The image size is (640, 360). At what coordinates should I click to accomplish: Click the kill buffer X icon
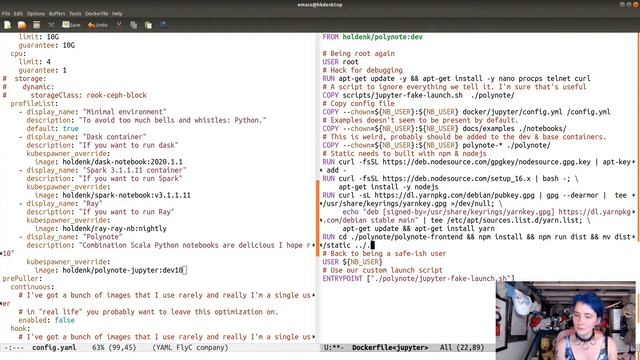coord(51,25)
